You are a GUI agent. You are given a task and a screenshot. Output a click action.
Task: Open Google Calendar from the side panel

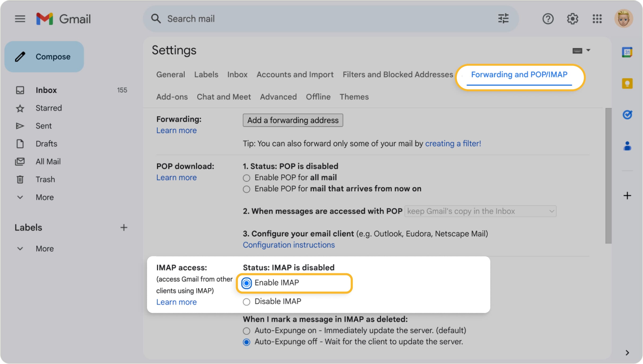(x=627, y=52)
